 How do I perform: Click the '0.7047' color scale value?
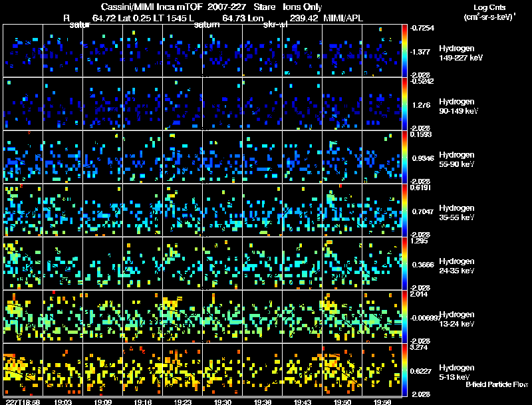(x=423, y=211)
